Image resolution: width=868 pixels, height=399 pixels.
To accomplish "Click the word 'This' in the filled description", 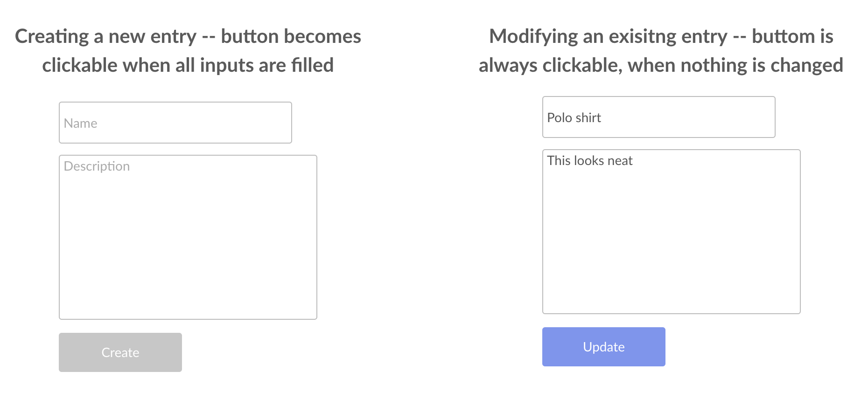I will click(x=559, y=161).
